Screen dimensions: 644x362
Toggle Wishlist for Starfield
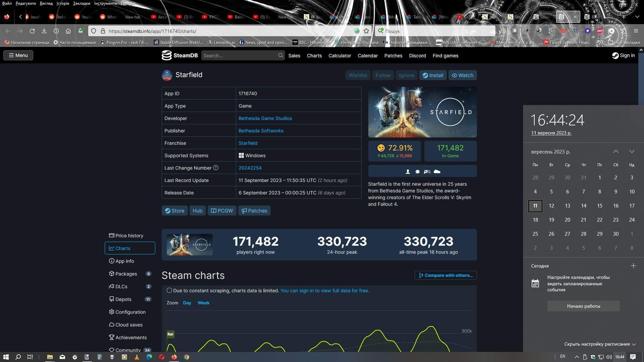tap(358, 75)
